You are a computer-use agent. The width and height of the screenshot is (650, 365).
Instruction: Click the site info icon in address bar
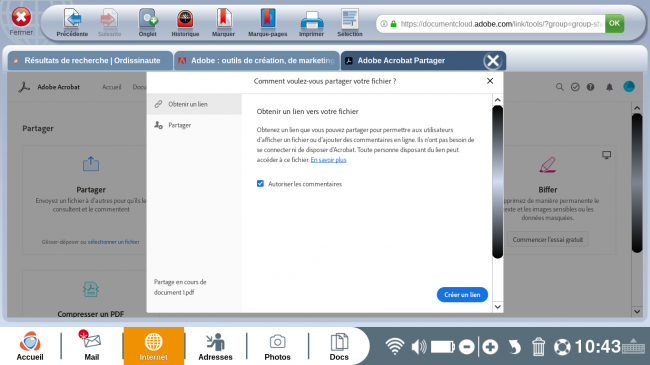384,24
